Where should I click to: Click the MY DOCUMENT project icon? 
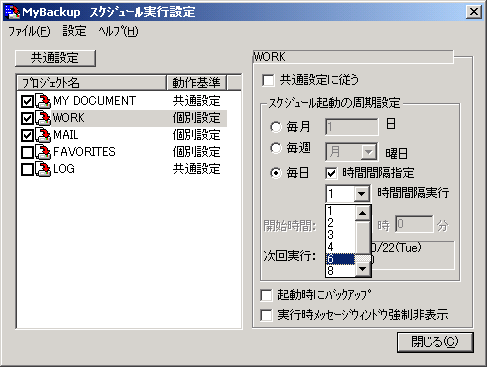[43, 101]
